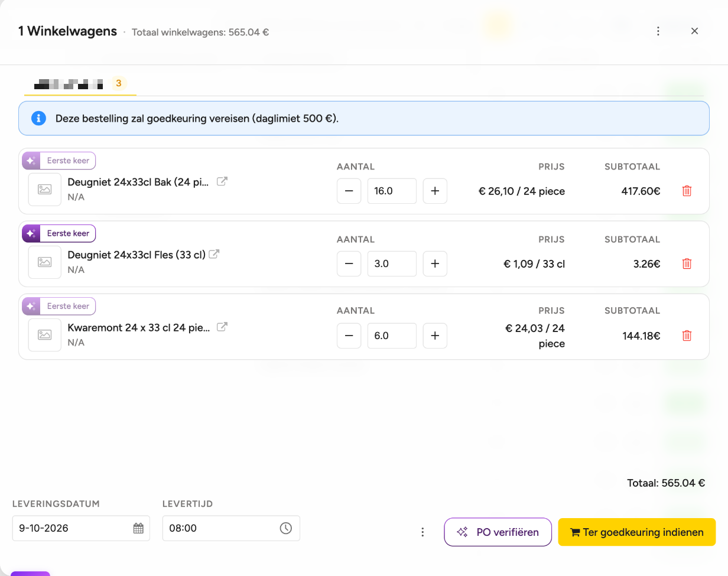Screen dimensions: 728x576
Task: Open external link for Kwaremont 24 x 33 cl
Action: 222,327
